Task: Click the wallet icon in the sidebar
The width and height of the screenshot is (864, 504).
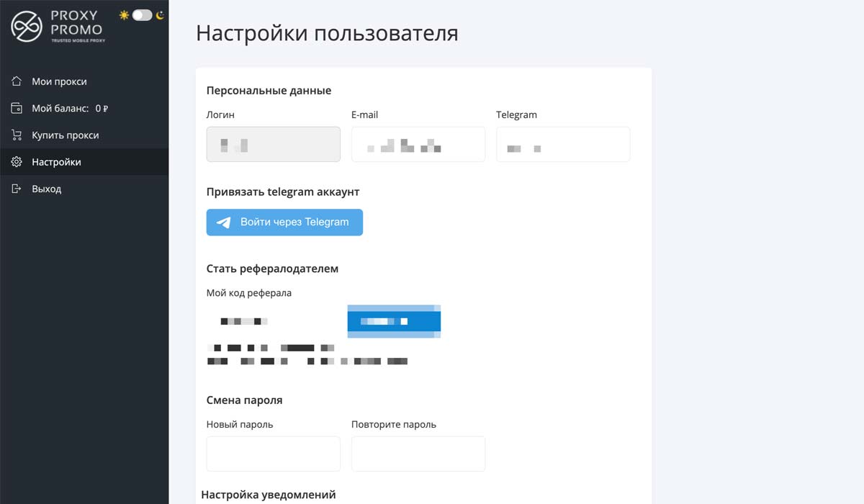Action: pyautogui.click(x=17, y=108)
